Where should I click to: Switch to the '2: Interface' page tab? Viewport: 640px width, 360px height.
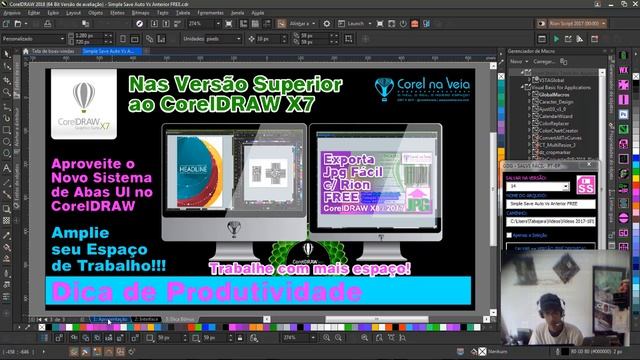(x=146, y=319)
